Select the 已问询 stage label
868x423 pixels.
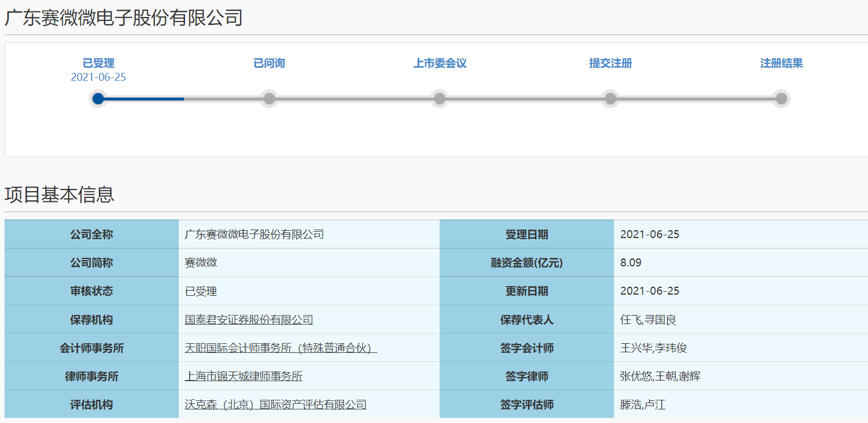tap(269, 63)
